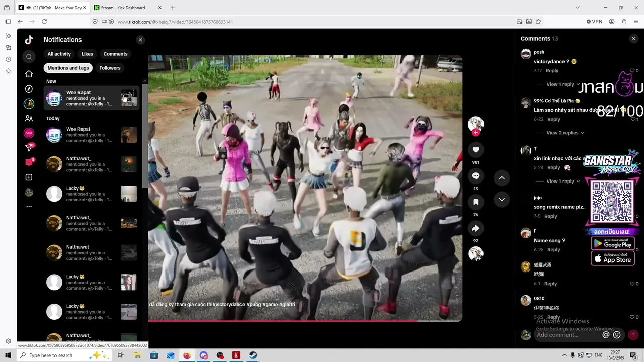Screen dimensions: 644x362
Task: Like the 爱麗武勇 comment with the heart
Action: pos(633,284)
